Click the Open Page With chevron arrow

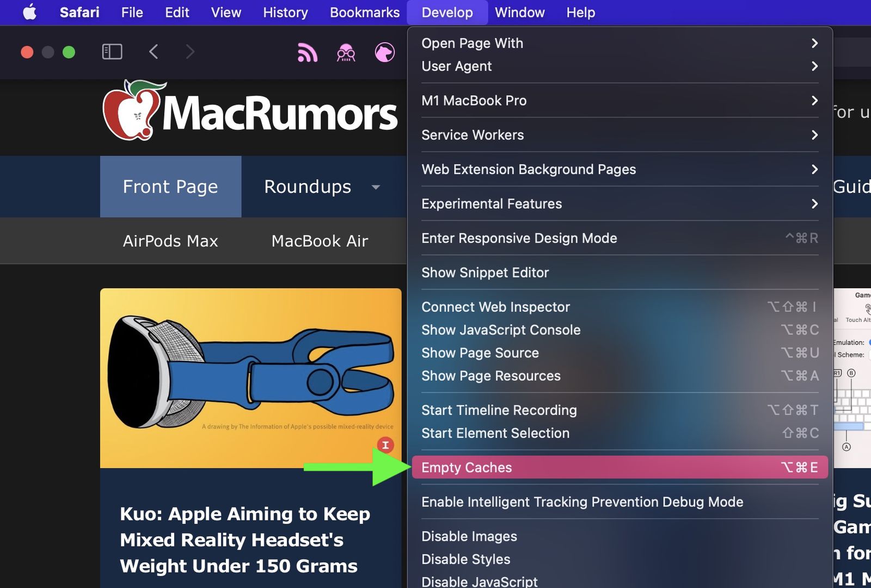tap(814, 43)
